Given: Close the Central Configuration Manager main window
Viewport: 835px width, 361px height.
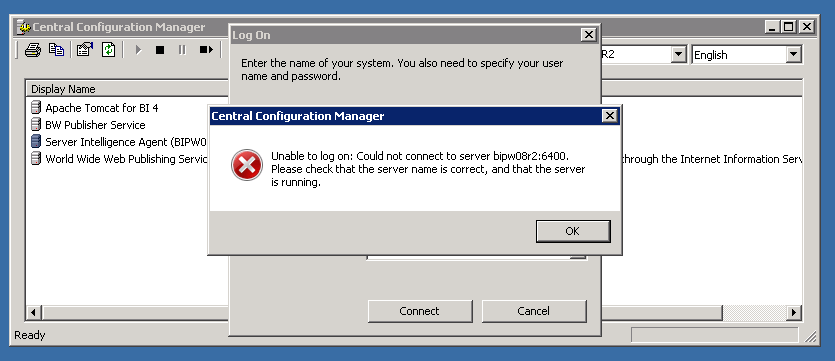Looking at the screenshot, I should 806,27.
